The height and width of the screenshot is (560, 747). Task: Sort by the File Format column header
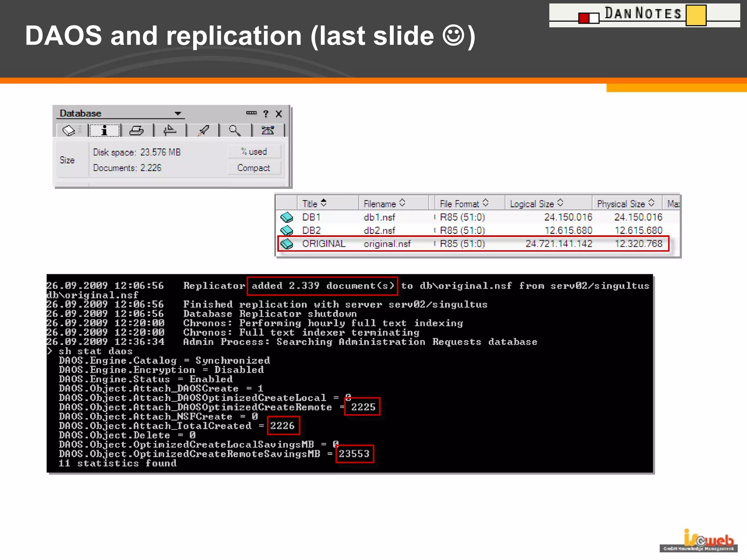pyautogui.click(x=469, y=203)
